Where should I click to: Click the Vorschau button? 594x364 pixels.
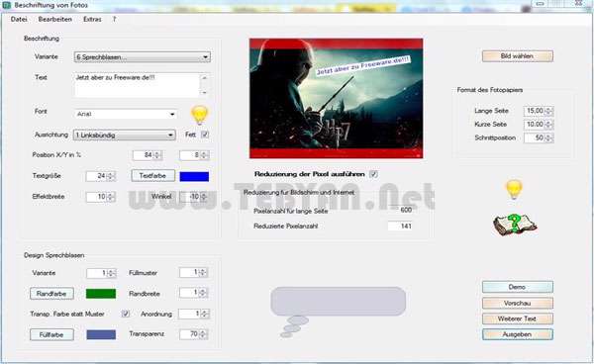click(518, 303)
